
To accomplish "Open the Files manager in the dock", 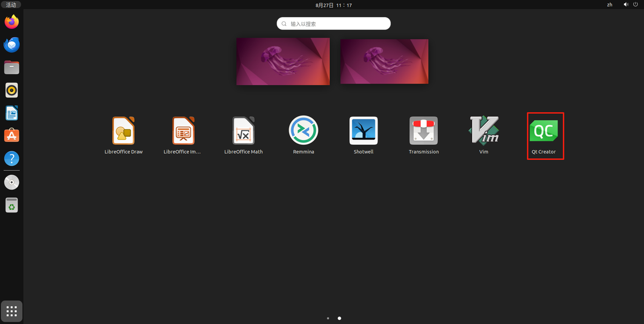I will click(12, 68).
